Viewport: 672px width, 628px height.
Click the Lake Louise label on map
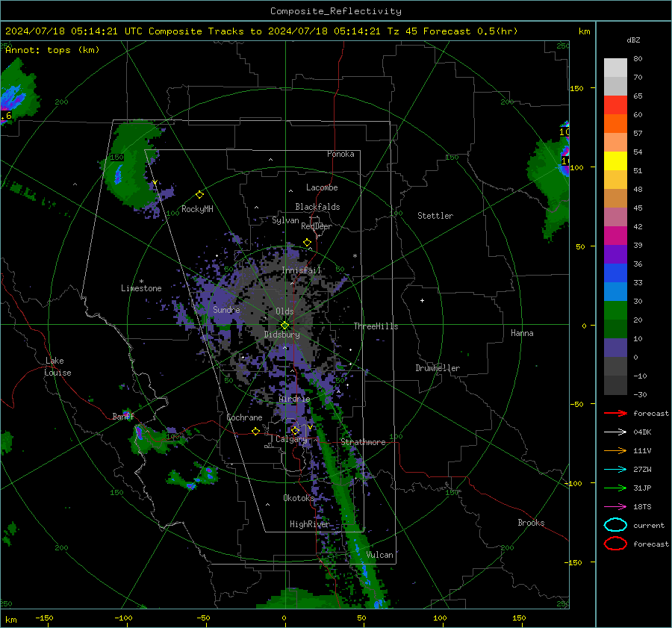(x=58, y=367)
